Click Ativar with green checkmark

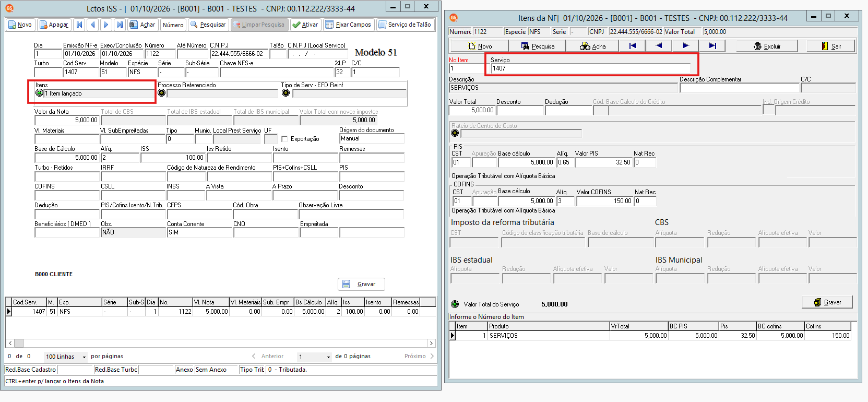305,25
